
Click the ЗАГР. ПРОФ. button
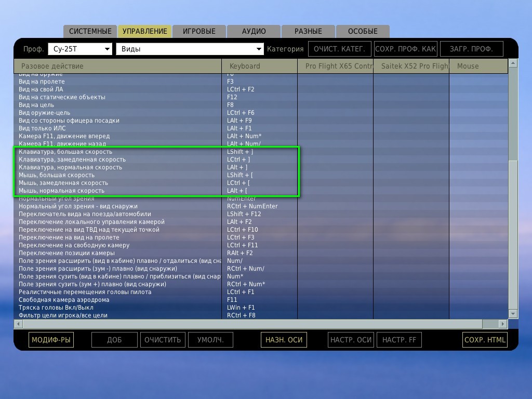pyautogui.click(x=471, y=49)
